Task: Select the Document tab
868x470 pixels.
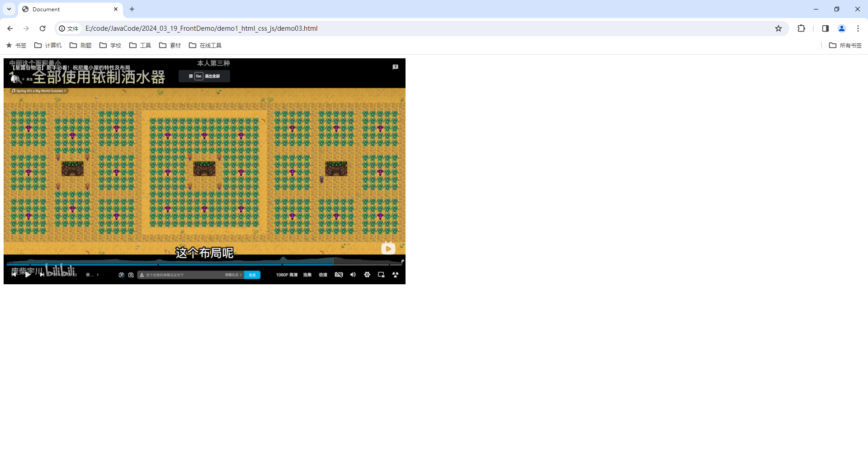Action: pyautogui.click(x=70, y=9)
